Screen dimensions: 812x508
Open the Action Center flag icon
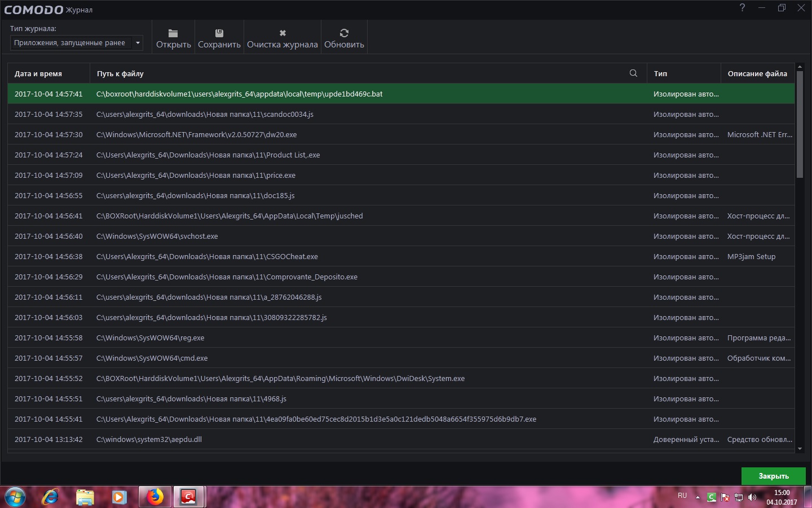[x=725, y=497]
